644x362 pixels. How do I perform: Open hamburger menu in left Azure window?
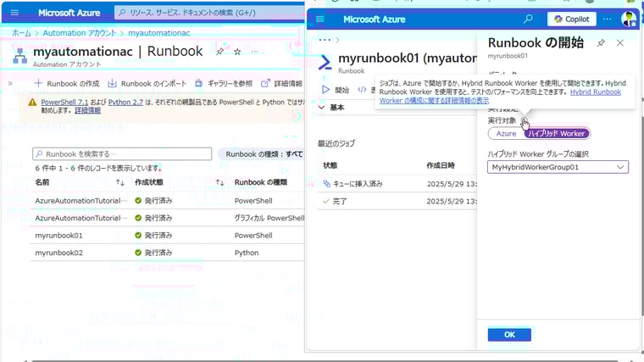14,13
